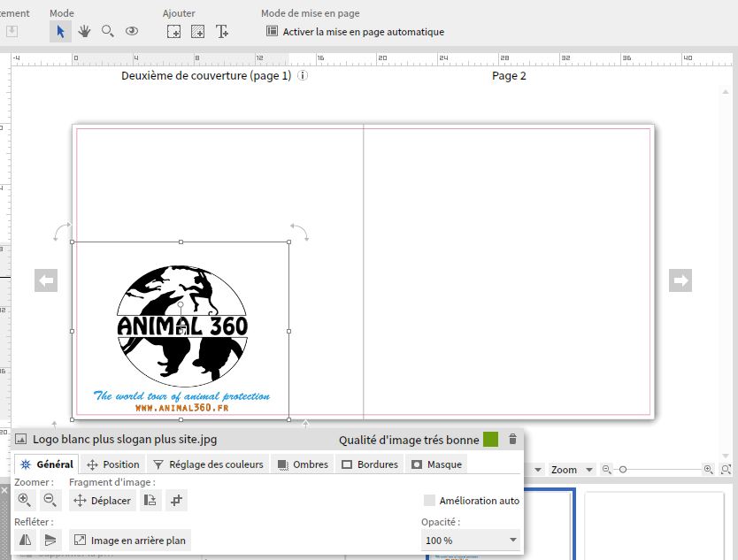Close the bottom panel with X
Viewport: 738px width, 560px height.
pyautogui.click(x=4, y=490)
